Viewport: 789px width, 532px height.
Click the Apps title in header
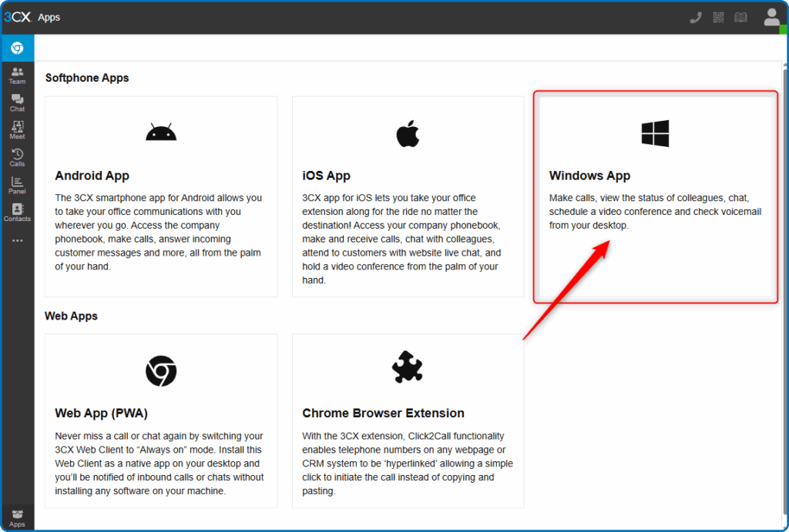[x=49, y=18]
